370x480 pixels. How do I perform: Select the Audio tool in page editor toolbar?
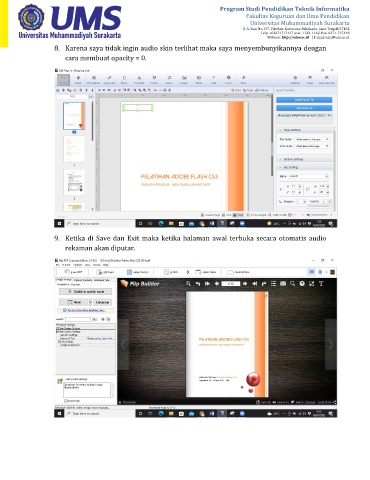click(x=169, y=80)
